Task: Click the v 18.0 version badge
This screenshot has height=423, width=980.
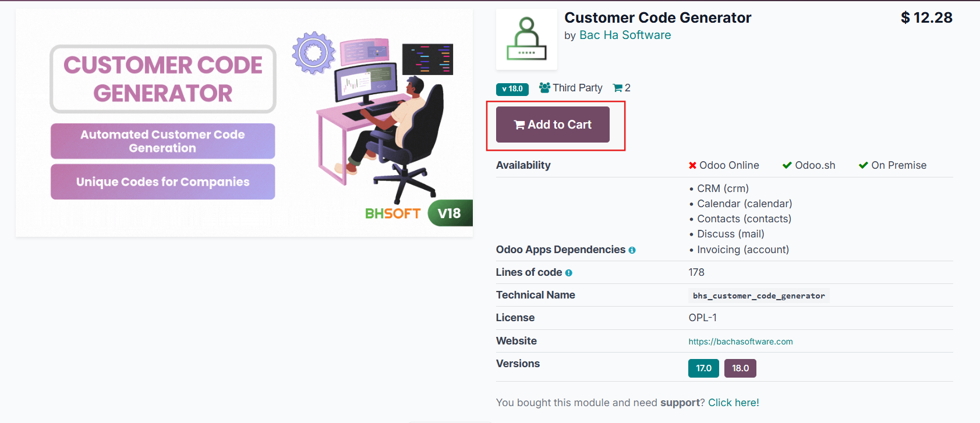Action: point(512,89)
